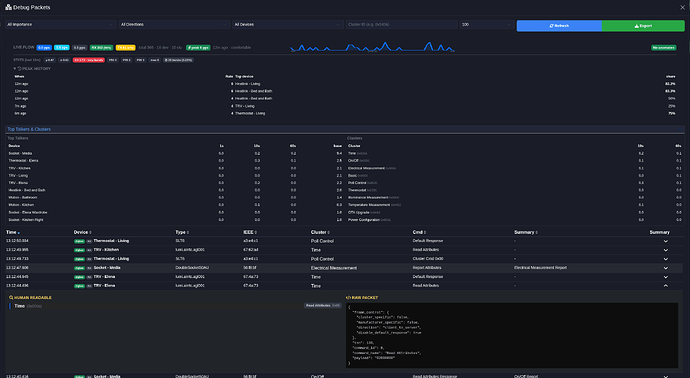Collapse the expanded TRV - Elena Read Attributes row
The width and height of the screenshot is (690, 378).
coord(666,286)
